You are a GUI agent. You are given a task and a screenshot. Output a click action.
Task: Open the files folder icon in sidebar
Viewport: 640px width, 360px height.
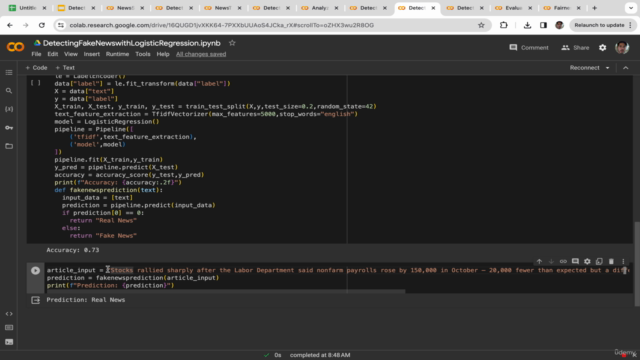(9, 146)
